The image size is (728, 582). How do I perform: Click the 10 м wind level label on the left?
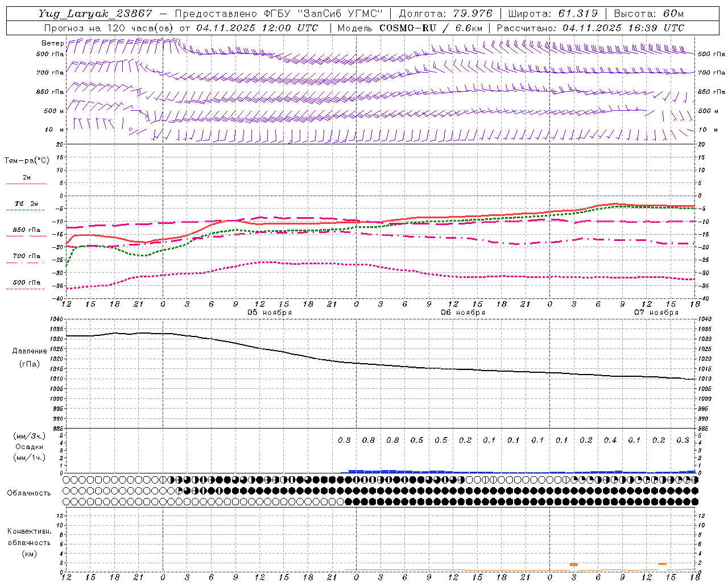[x=54, y=130]
